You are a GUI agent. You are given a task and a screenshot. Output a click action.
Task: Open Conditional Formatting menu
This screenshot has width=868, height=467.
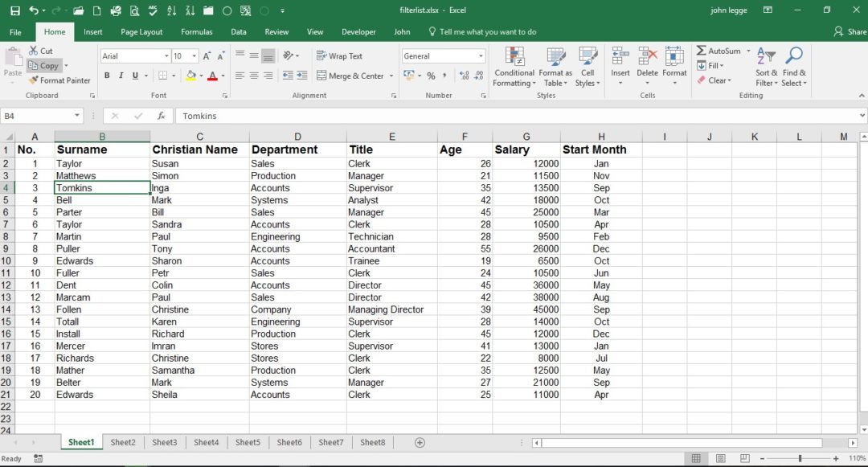point(514,67)
